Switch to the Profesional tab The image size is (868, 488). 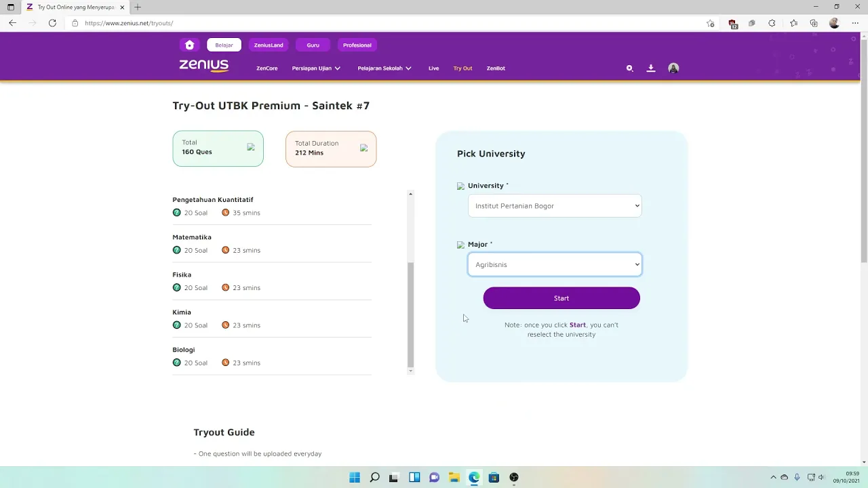coord(357,45)
